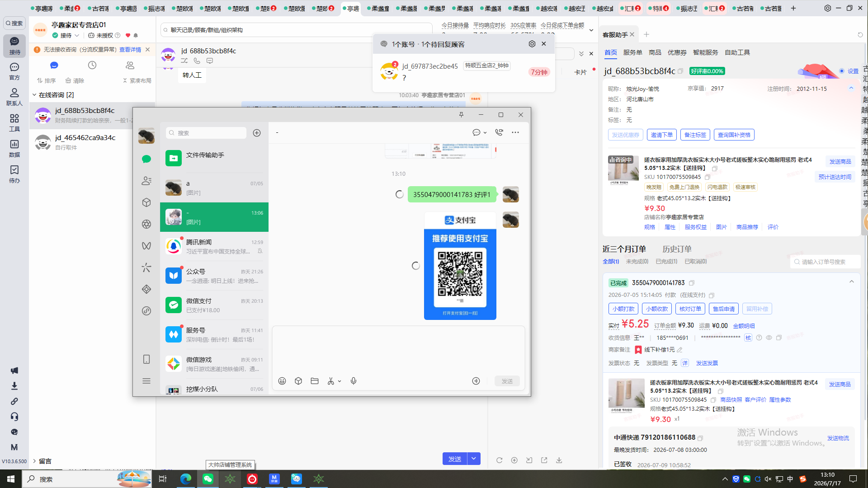The width and height of the screenshot is (868, 488).
Task: Open the 接待 reception section in left sidebar
Action: pos(14,46)
